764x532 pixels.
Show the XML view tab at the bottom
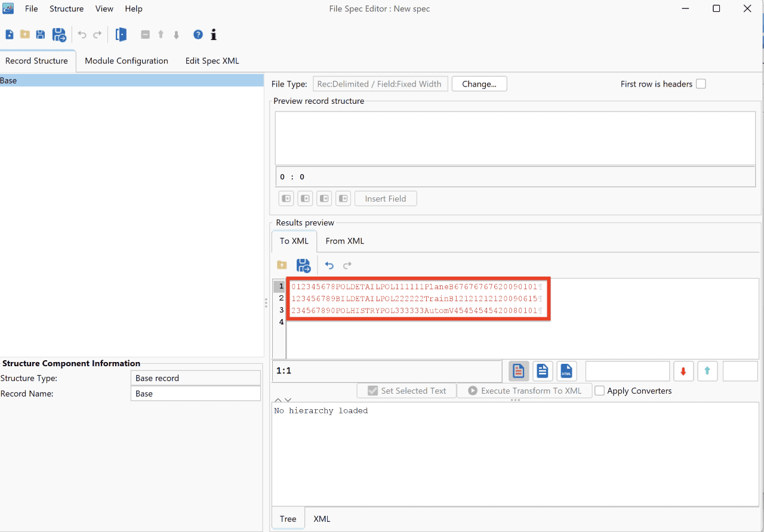[322, 519]
